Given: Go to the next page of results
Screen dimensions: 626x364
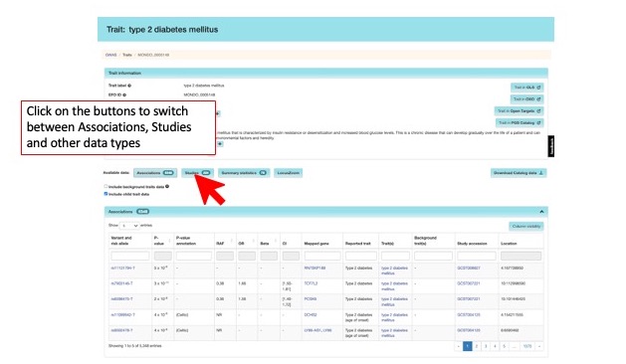Looking at the screenshot, I should click(539, 346).
